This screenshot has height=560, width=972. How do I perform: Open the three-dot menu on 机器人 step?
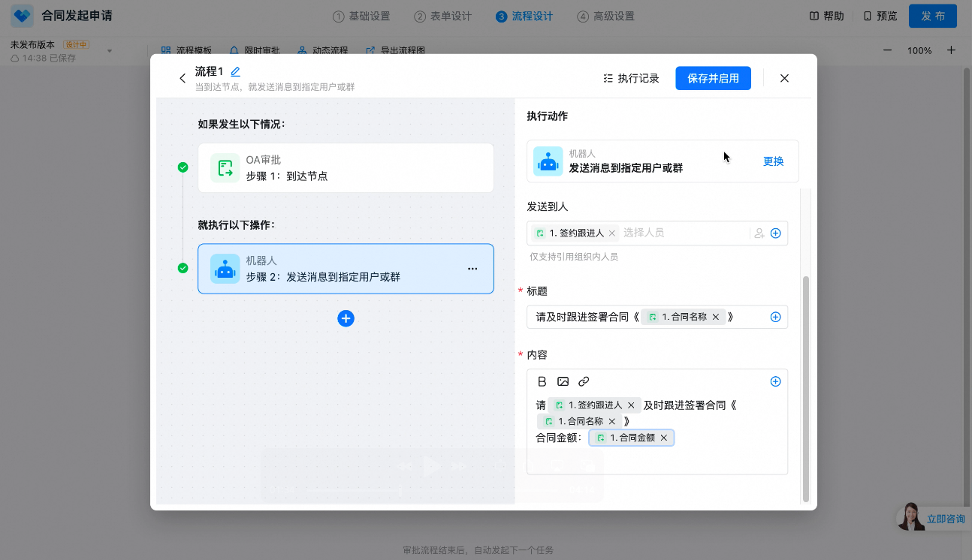[472, 269]
